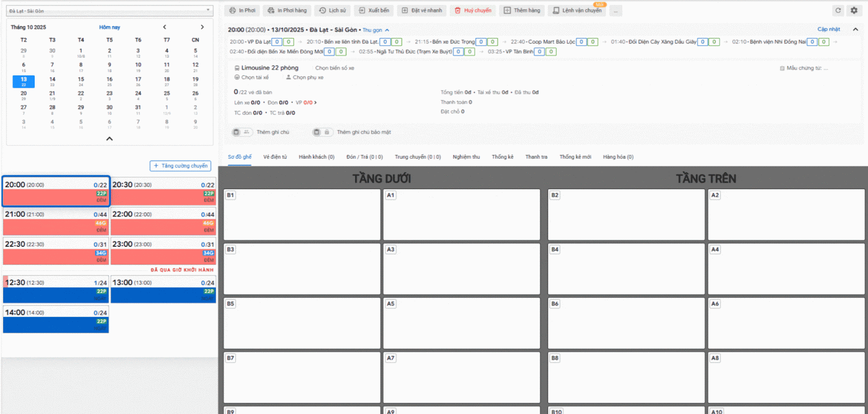Select seat A1 on the lower deck
The image size is (868, 414).
coord(461,215)
